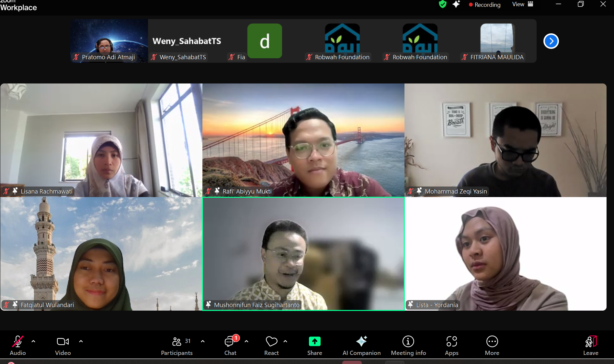Image resolution: width=614 pixels, height=364 pixels.
Task: Unmute microphone with Audio button
Action: pos(18,345)
